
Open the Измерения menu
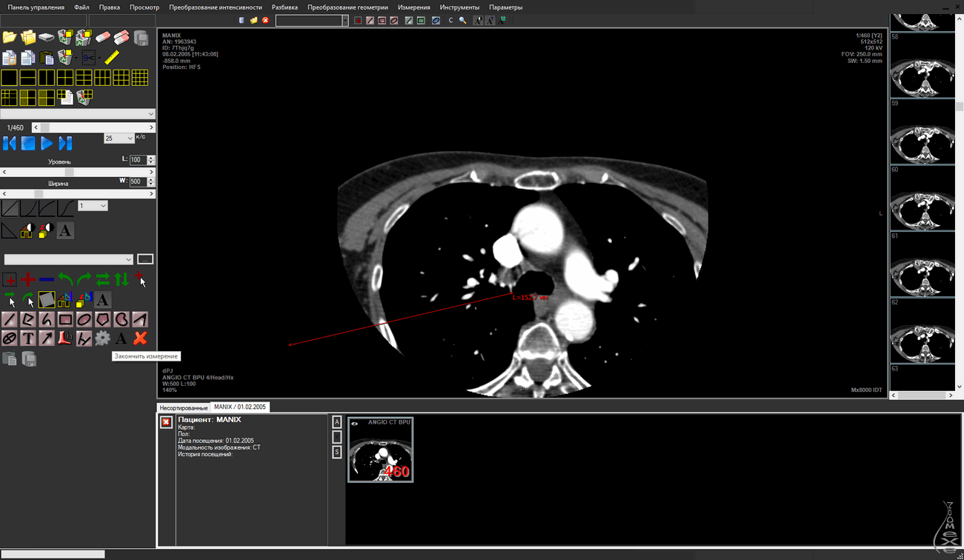413,7
